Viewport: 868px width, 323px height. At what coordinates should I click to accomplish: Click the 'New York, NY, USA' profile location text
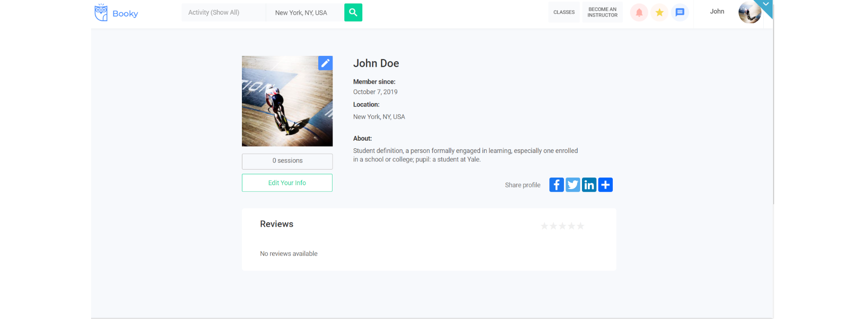click(x=379, y=117)
